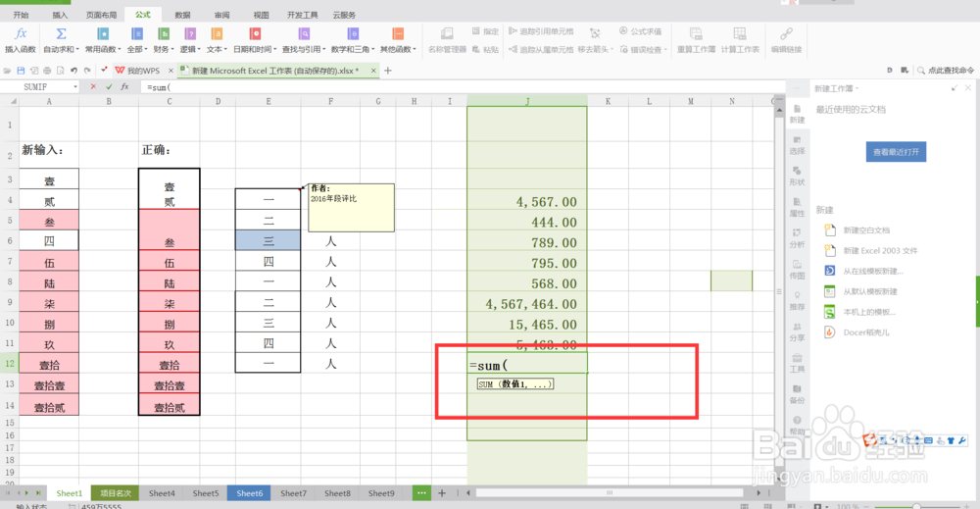Open the Financial (财务) functions icon
Viewport: 980px width, 509px height.
[164, 33]
